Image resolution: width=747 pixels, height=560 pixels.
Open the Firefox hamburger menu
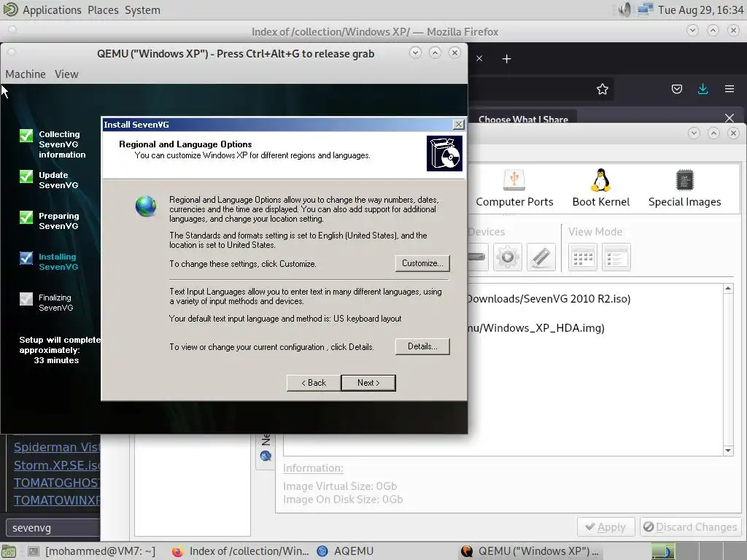(729, 89)
